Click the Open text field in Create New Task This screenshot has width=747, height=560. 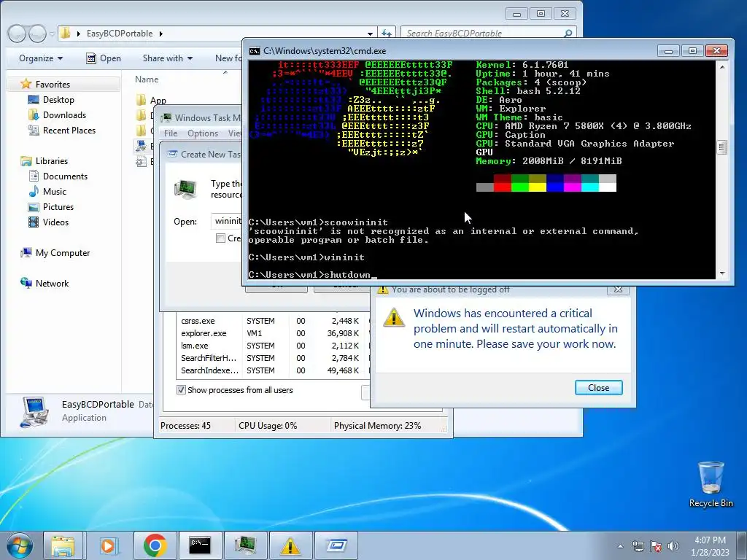point(228,221)
